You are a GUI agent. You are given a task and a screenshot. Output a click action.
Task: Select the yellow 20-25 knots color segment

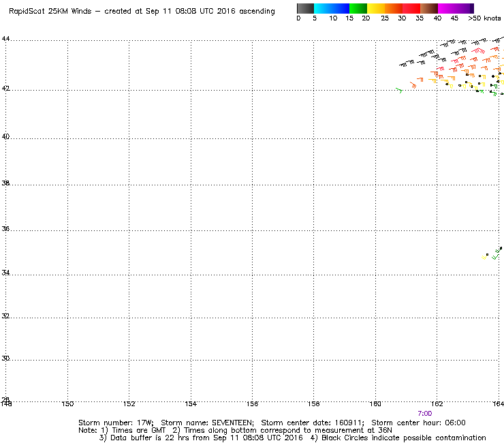point(376,8)
